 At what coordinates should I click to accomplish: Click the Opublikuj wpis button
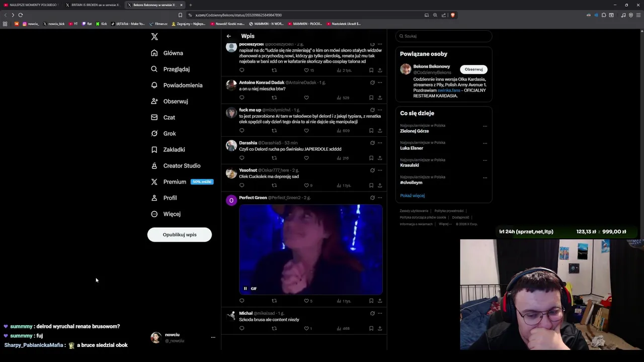pyautogui.click(x=180, y=235)
